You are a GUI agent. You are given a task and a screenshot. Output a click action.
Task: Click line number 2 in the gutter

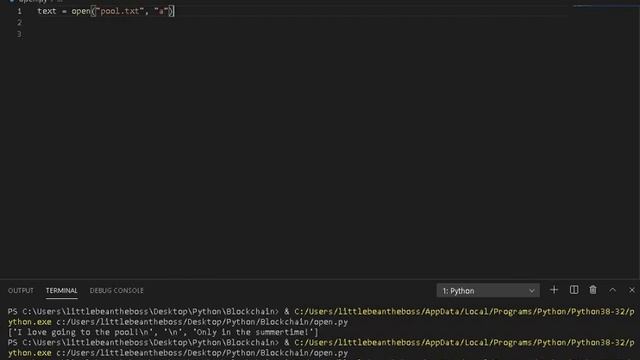pyautogui.click(x=19, y=22)
